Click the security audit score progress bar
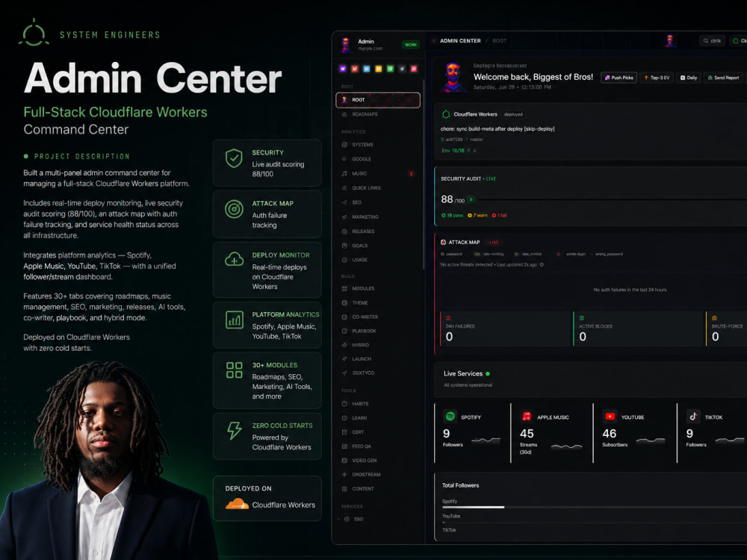 click(613, 199)
